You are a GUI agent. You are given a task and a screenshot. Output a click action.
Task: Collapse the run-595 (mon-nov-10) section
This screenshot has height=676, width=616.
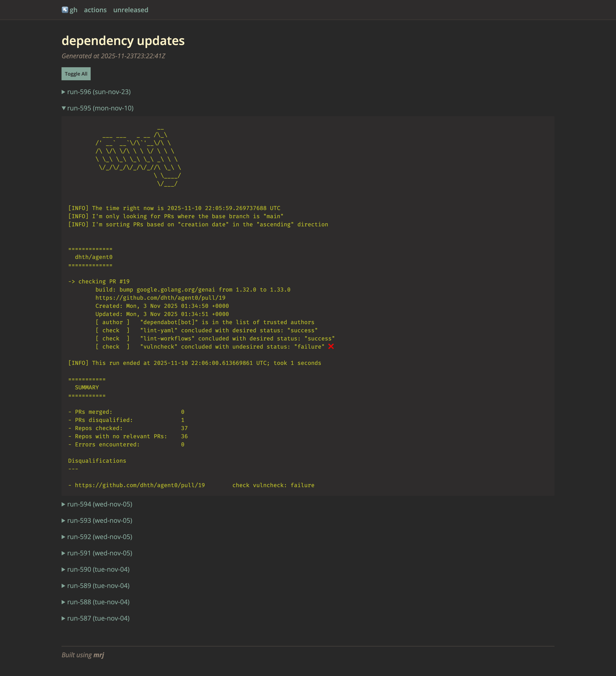click(100, 108)
